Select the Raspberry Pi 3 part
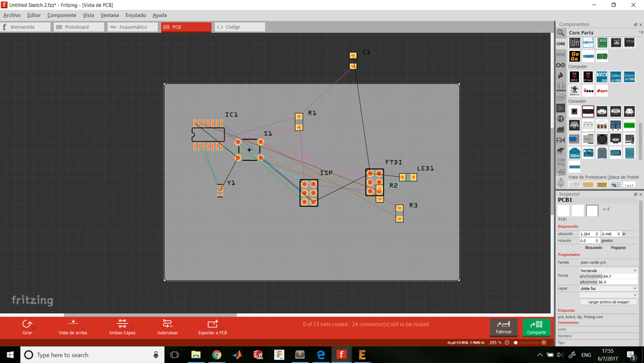 (x=574, y=77)
